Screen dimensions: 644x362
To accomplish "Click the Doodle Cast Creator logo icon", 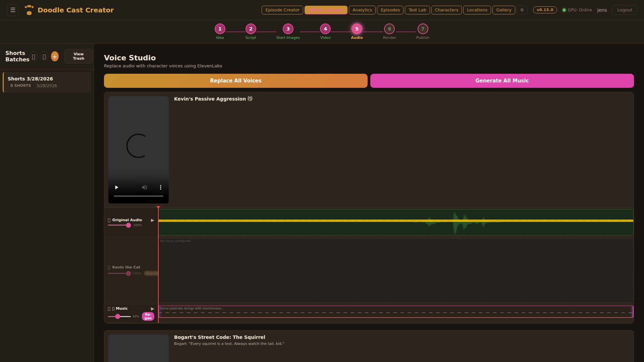I will pos(29,10).
